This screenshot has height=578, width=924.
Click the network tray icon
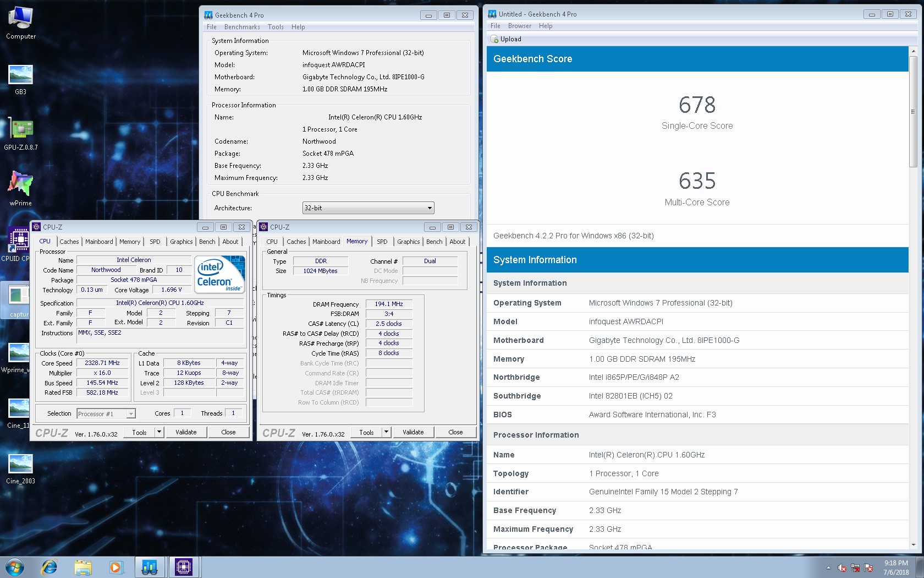point(855,568)
